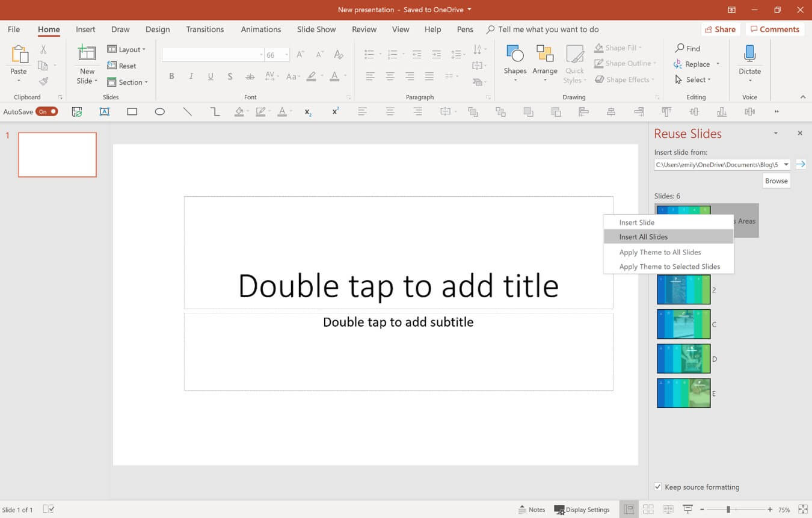812x518 pixels.
Task: Adjust the zoom slider in status bar
Action: (x=728, y=510)
